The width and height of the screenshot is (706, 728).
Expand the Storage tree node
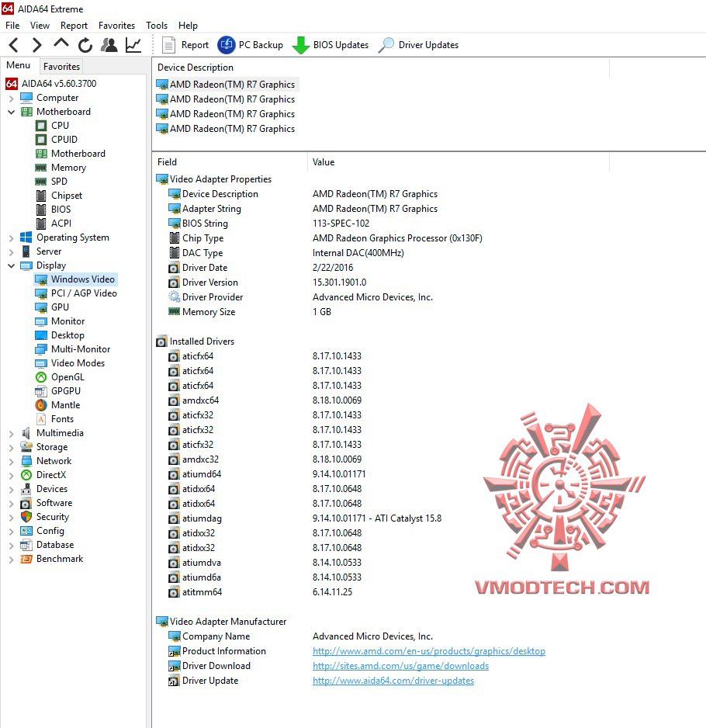click(11, 448)
